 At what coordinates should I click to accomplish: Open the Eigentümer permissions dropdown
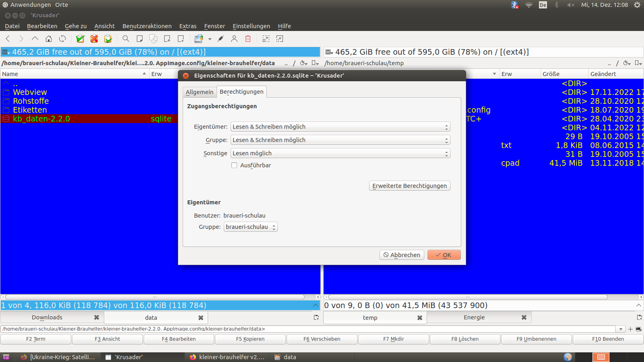tap(340, 127)
